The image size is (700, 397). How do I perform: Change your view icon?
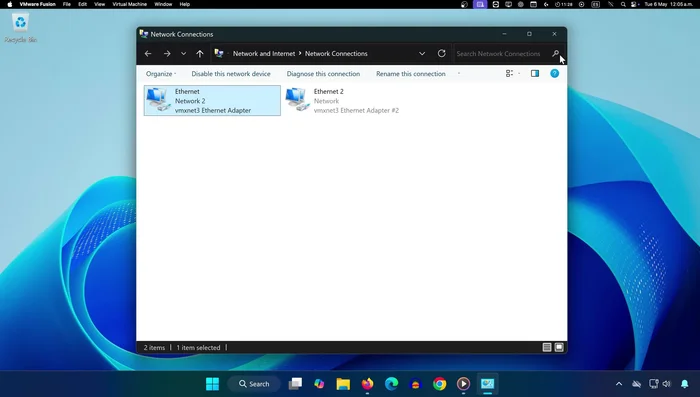[x=509, y=74]
